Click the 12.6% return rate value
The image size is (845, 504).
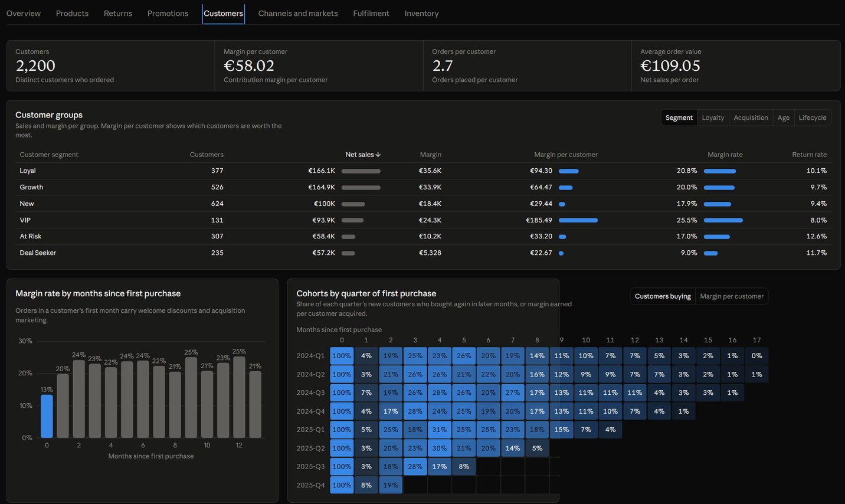click(816, 236)
